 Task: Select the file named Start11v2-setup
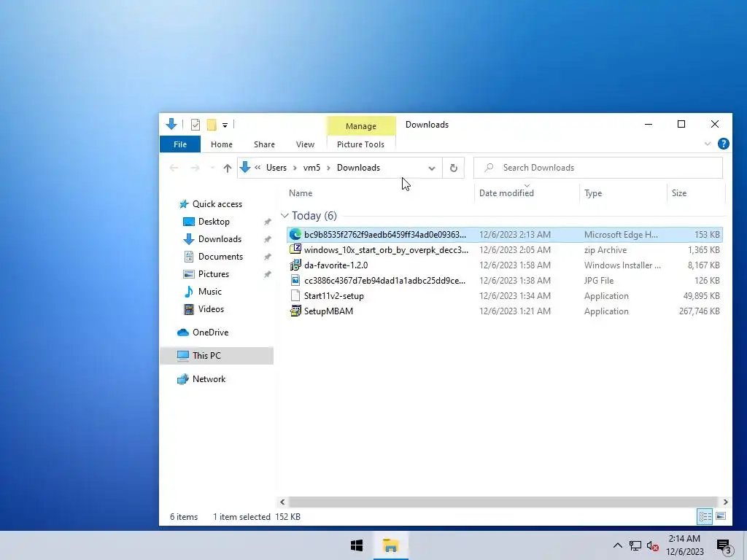pos(334,296)
